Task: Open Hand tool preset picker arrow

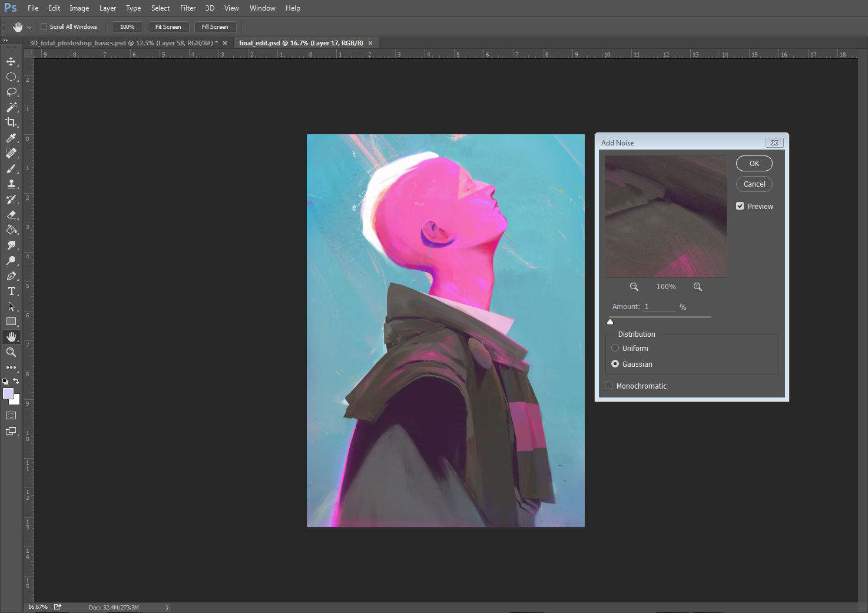Action: pyautogui.click(x=29, y=27)
